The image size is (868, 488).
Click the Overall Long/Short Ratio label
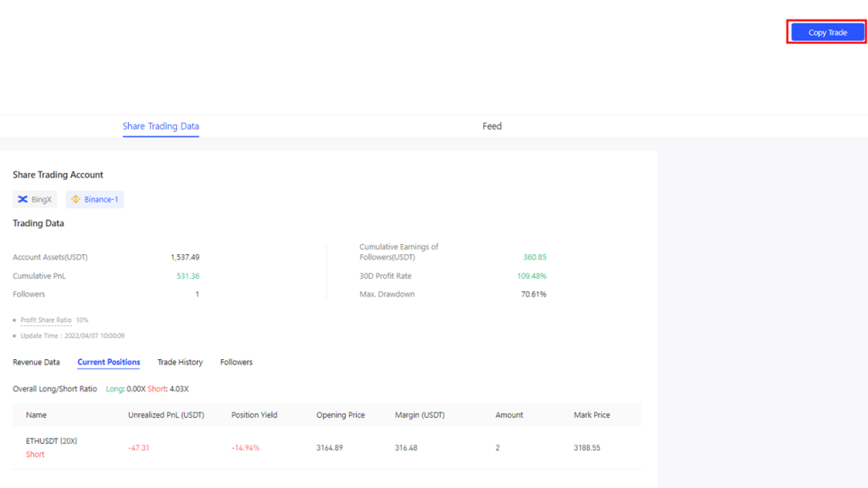(55, 388)
